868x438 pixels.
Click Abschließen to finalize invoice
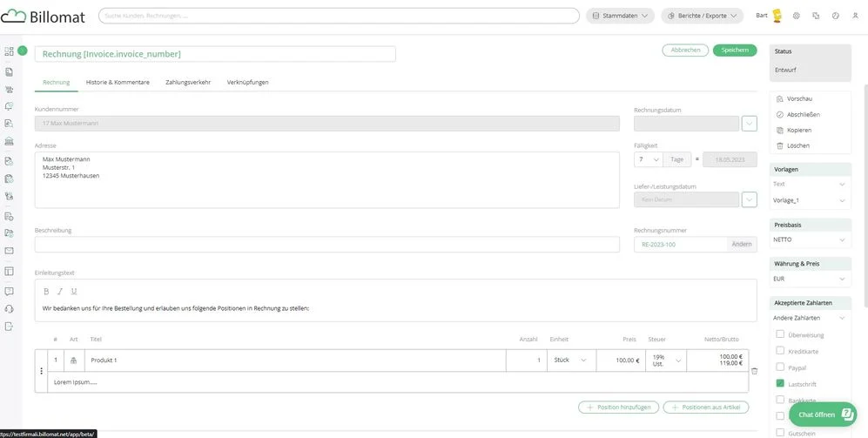tap(798, 115)
